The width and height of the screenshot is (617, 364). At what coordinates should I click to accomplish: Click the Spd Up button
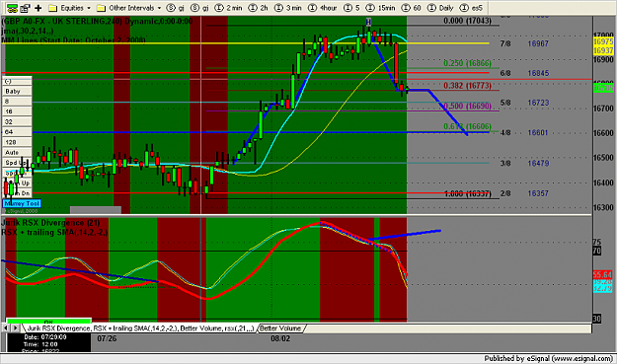pyautogui.click(x=18, y=163)
